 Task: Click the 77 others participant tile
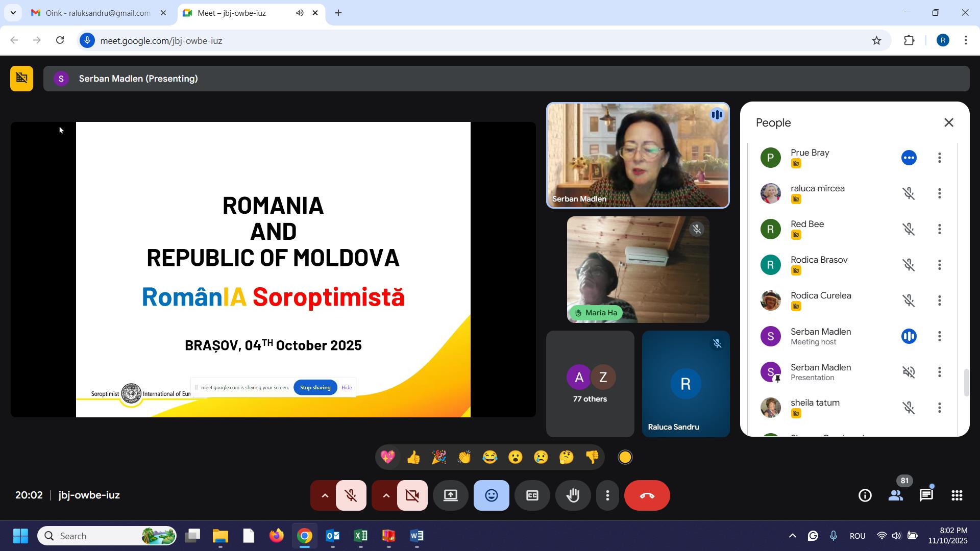[x=590, y=384]
